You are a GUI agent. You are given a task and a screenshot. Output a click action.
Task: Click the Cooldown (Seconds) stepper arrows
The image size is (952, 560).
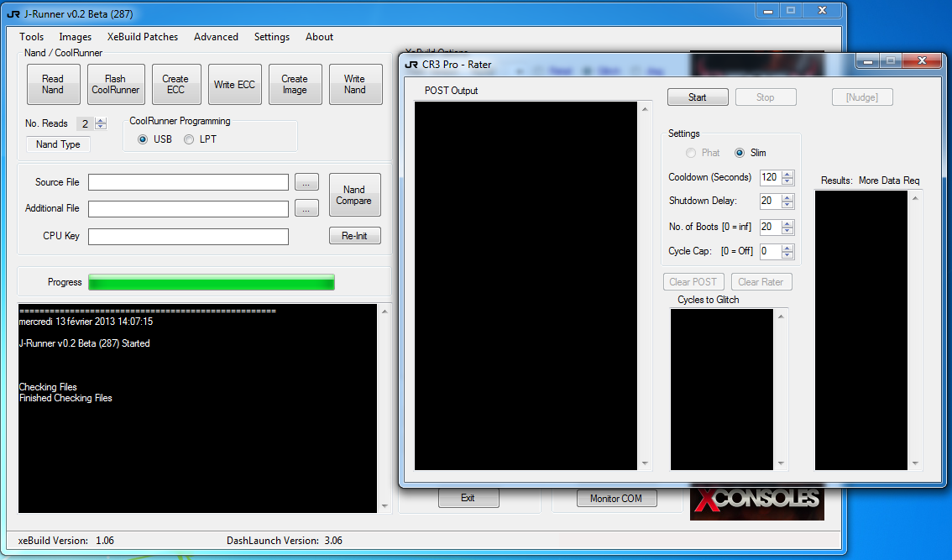coord(787,177)
